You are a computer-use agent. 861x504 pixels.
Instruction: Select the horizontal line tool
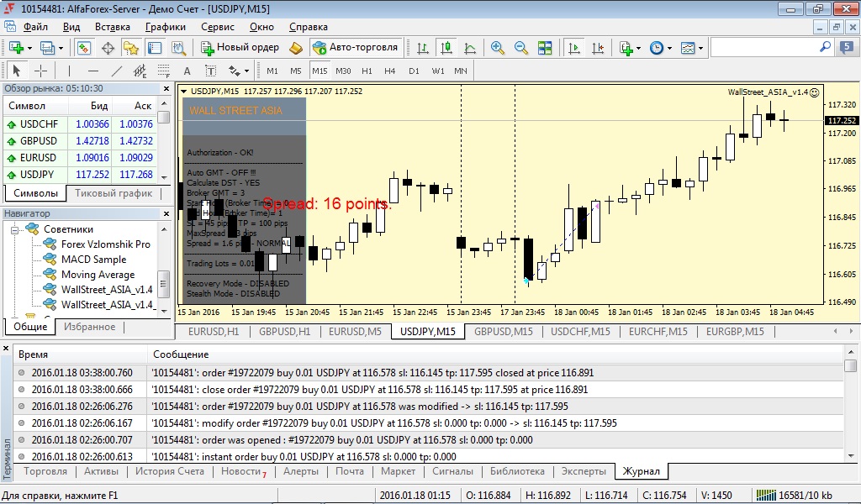(x=93, y=71)
